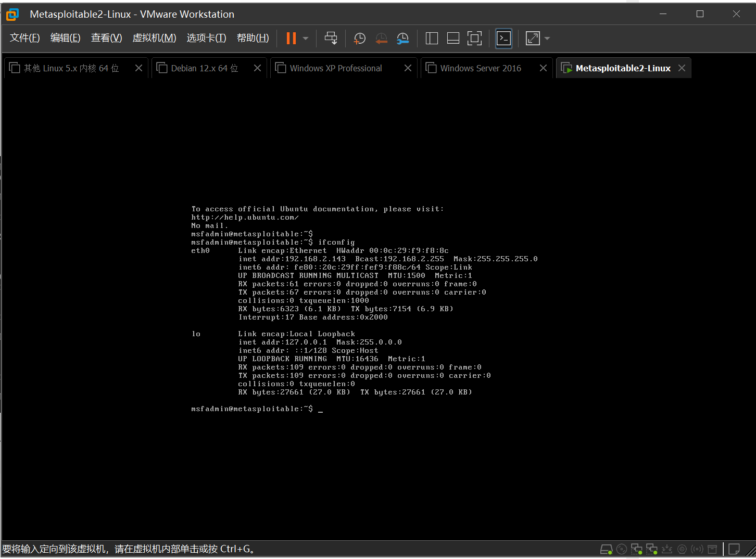Screen dimensions: 756x559
Task: Close the Debian 12.x 64 位 tab
Action: (257, 68)
